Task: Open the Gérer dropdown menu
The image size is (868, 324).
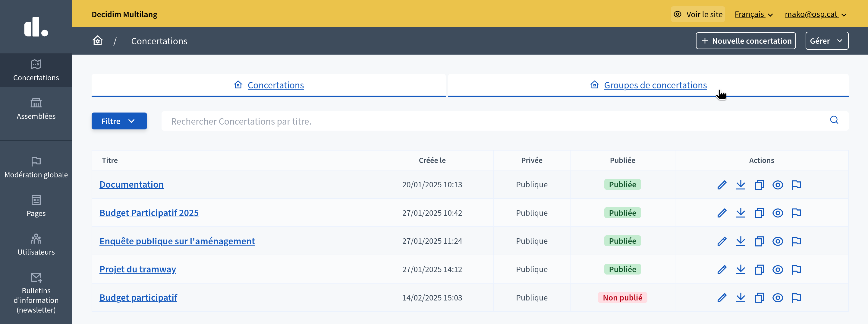Action: click(826, 41)
